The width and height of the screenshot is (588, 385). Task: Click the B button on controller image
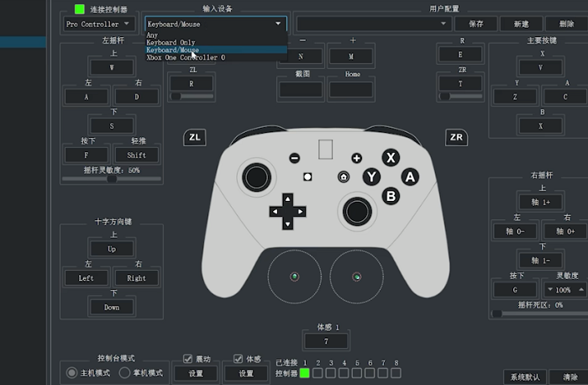tap(391, 196)
